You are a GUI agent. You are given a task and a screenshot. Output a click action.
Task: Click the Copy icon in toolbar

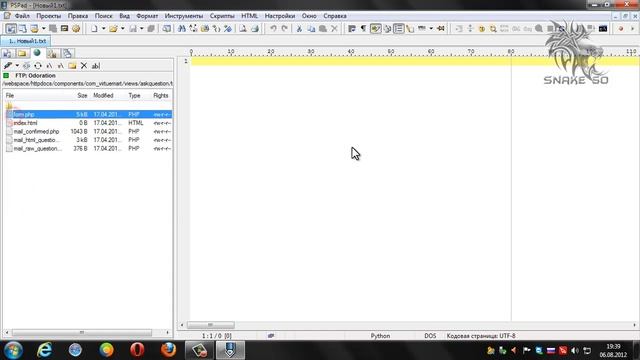tap(311, 29)
